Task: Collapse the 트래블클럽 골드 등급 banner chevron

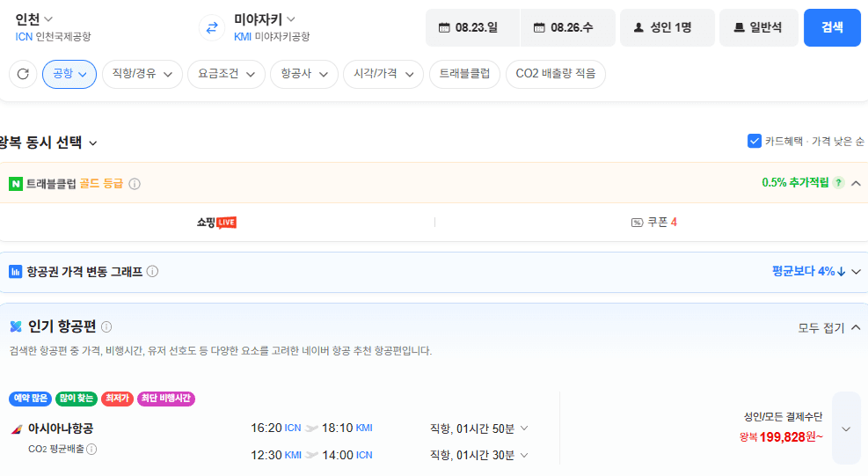Action: click(x=856, y=183)
